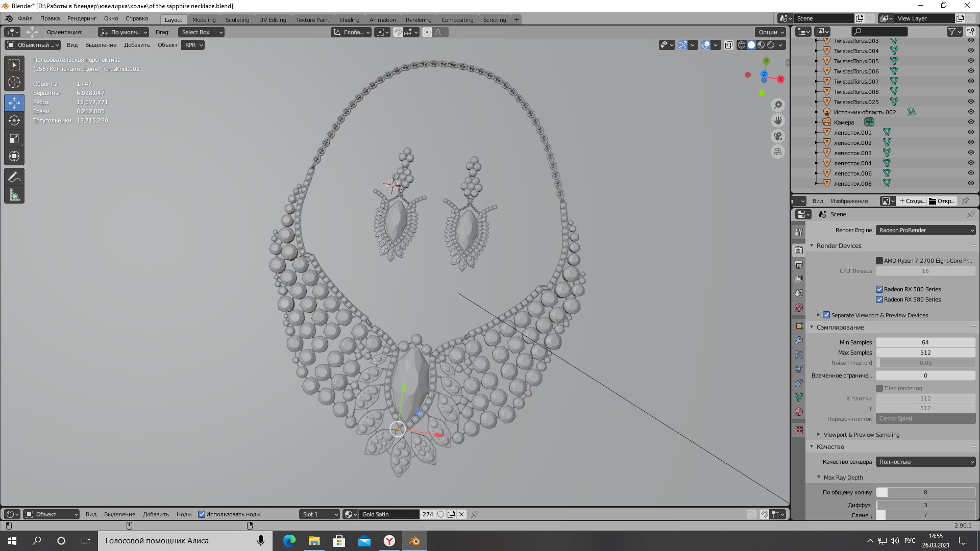The image size is (980, 551).
Task: Switch perspective/orthographic grid icon
Action: [x=778, y=152]
